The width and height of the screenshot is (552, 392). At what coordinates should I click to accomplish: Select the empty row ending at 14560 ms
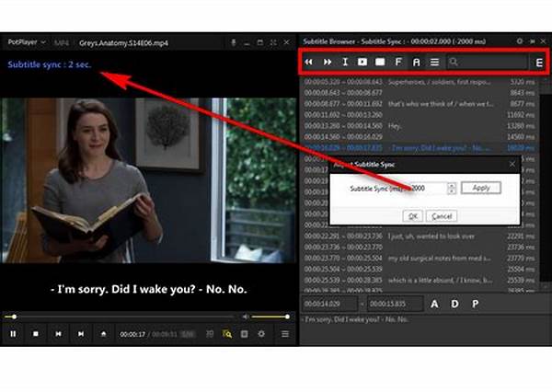[419, 137]
